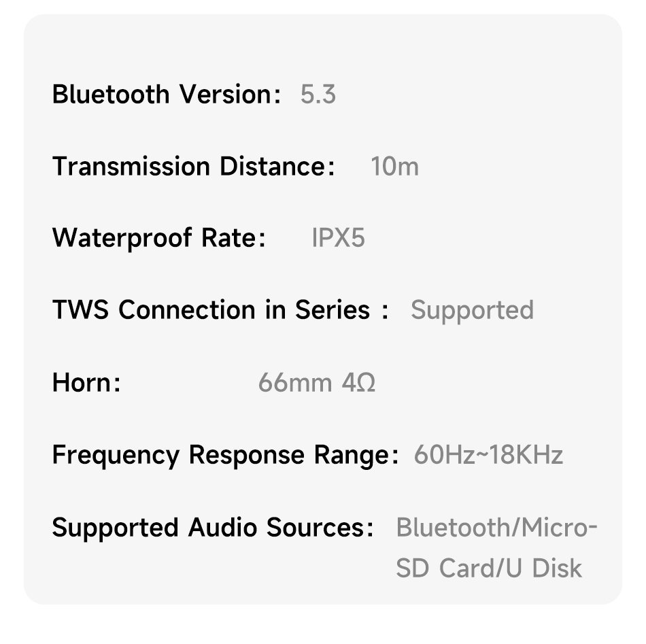646x644 pixels.
Task: Click the Horn label
Action: click(x=86, y=383)
